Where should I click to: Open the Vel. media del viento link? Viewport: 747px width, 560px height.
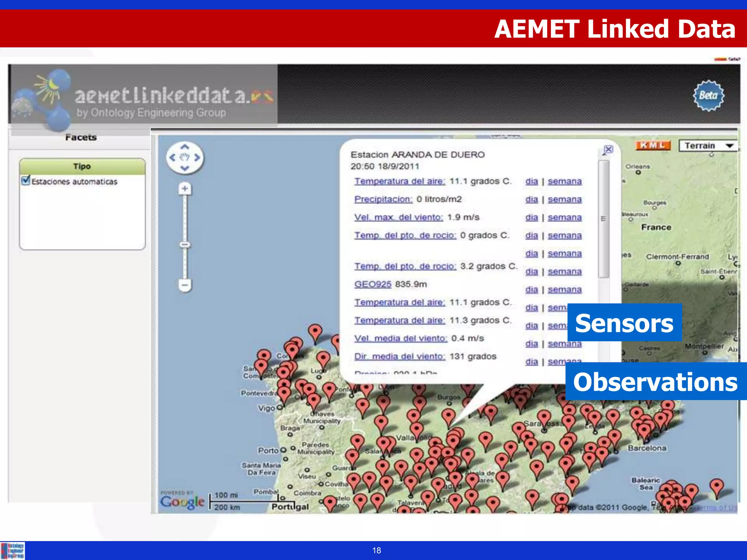[x=401, y=338]
